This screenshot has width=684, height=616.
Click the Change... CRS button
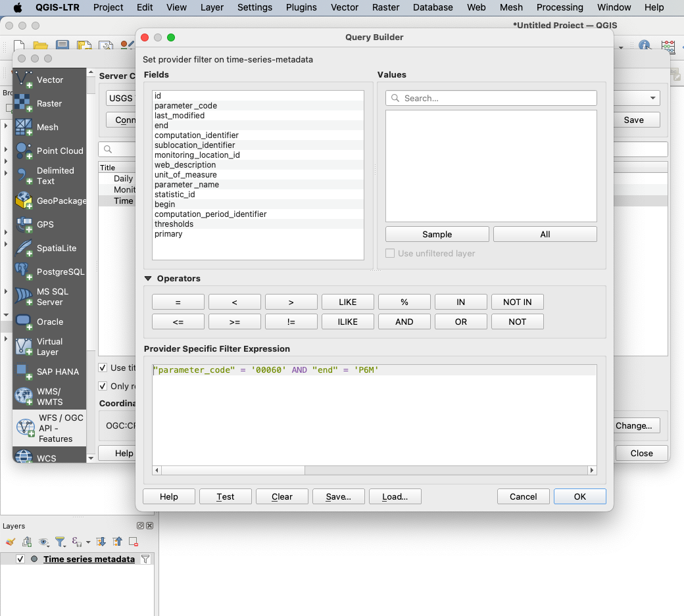point(635,425)
